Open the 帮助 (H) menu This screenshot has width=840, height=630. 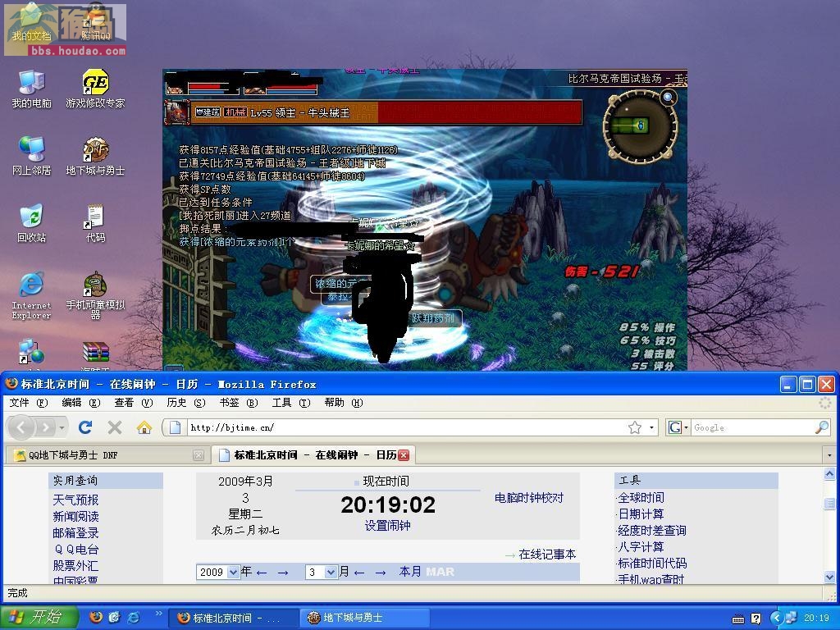(344, 402)
